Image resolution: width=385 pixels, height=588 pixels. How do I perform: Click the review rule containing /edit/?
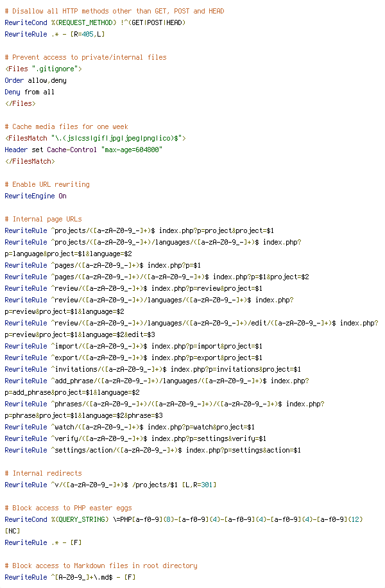(x=192, y=324)
